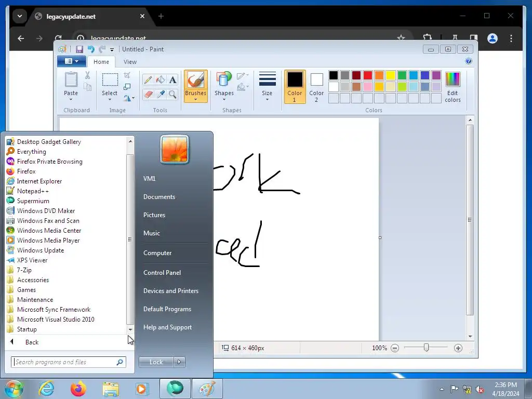This screenshot has height=399, width=532.
Task: Click the Start orb button
Action: point(14,389)
